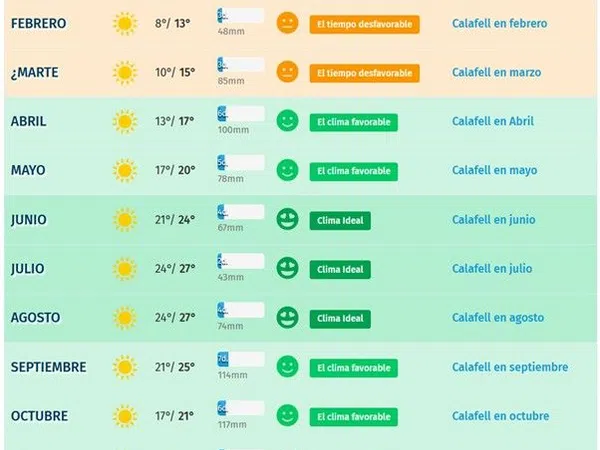Open the Calafell en febrero link
The image size is (600, 450).
point(499,22)
